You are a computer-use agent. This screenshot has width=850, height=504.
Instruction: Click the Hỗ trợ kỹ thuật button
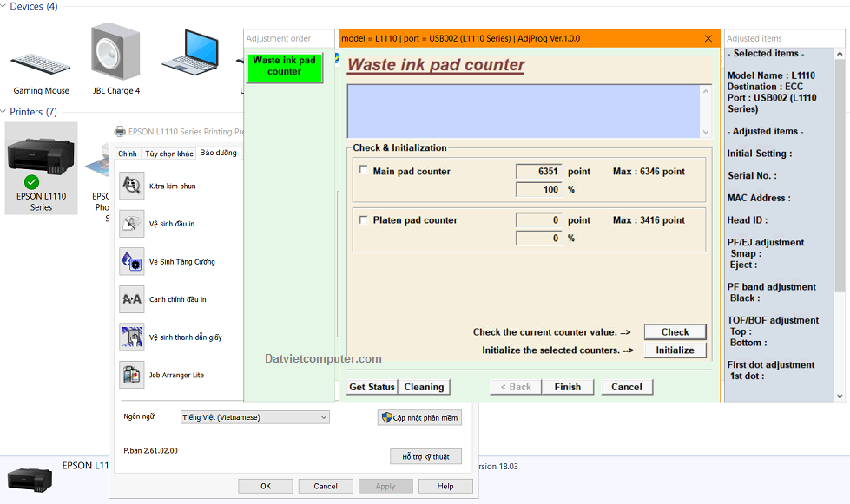coord(425,456)
